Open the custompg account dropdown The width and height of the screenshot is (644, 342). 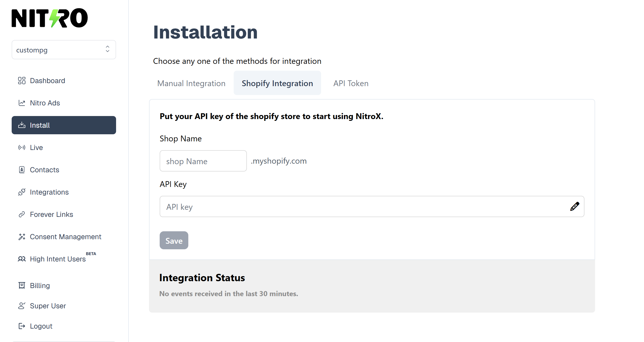point(64,50)
